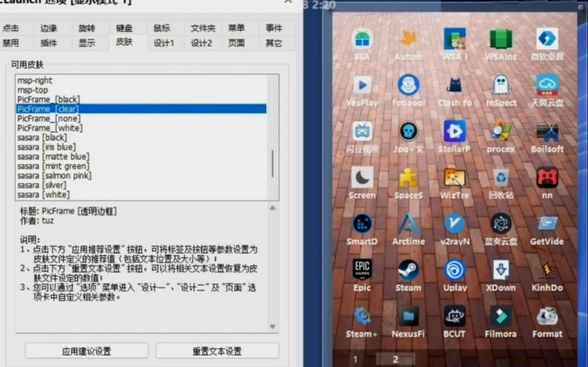Choose the PicFrame_[white] skin
This screenshot has width=588, height=367.
click(x=141, y=128)
